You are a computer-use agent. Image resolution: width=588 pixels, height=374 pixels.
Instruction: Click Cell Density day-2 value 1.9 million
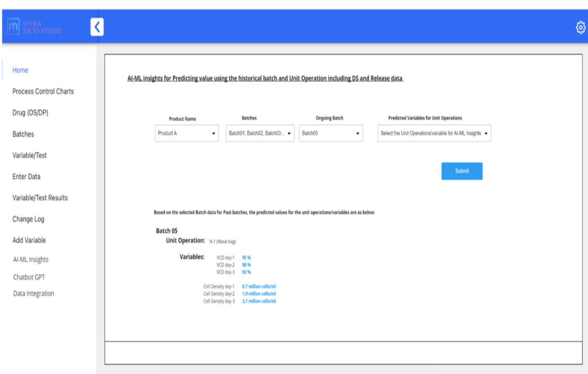[259, 294]
